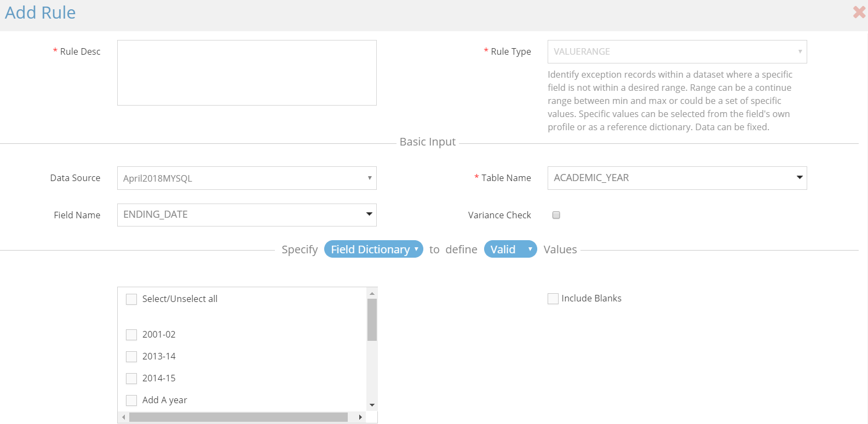Click the horizontal scrollbar thumb in list
868x424 pixels.
click(x=238, y=417)
